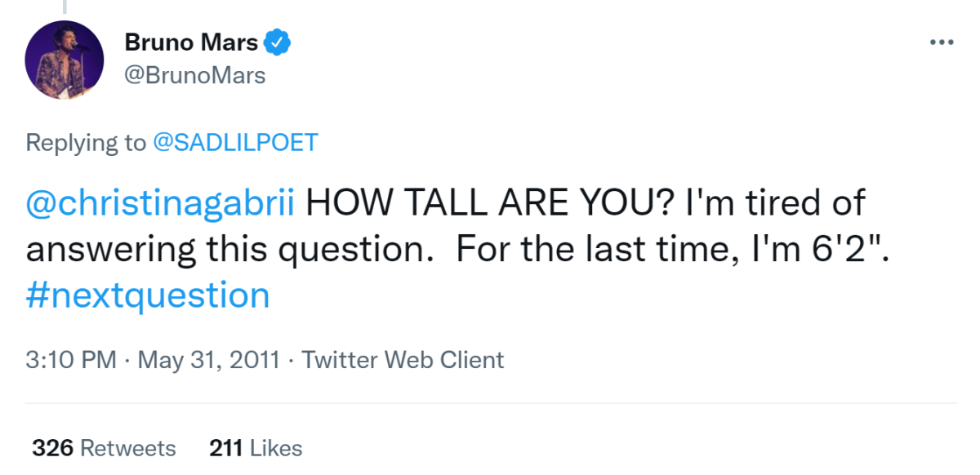
Task: Open Bruno Mars profile picture
Action: pyautogui.click(x=65, y=60)
